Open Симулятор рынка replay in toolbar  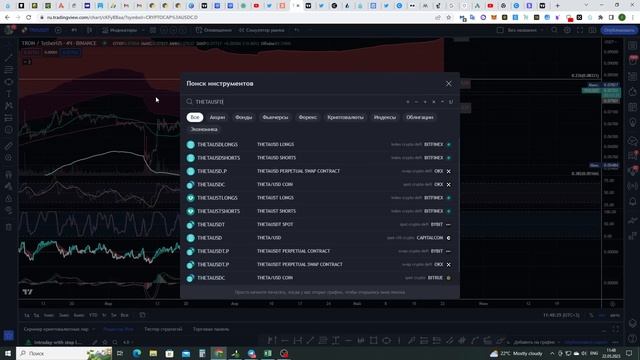click(x=261, y=30)
